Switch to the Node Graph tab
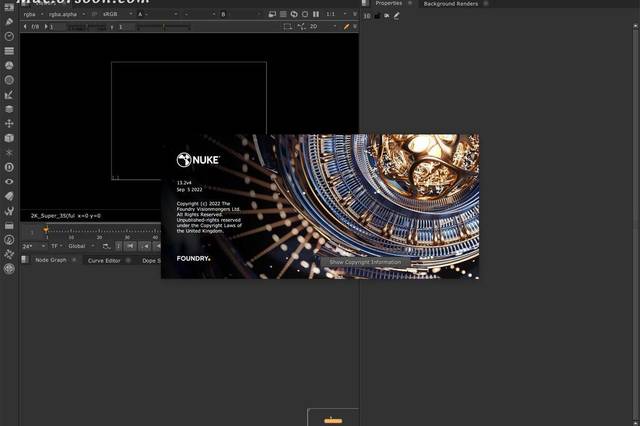Viewport: 640px width, 426px height. pyautogui.click(x=51, y=260)
